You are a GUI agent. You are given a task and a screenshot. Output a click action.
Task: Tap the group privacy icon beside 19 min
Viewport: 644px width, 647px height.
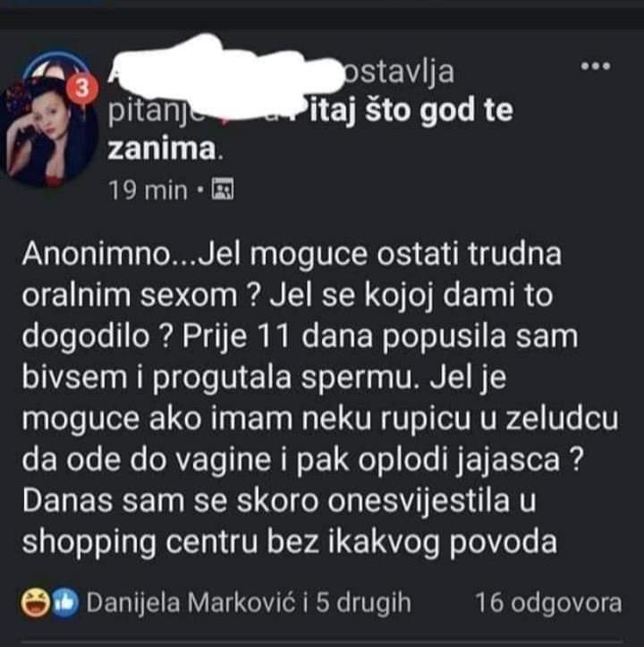223,190
